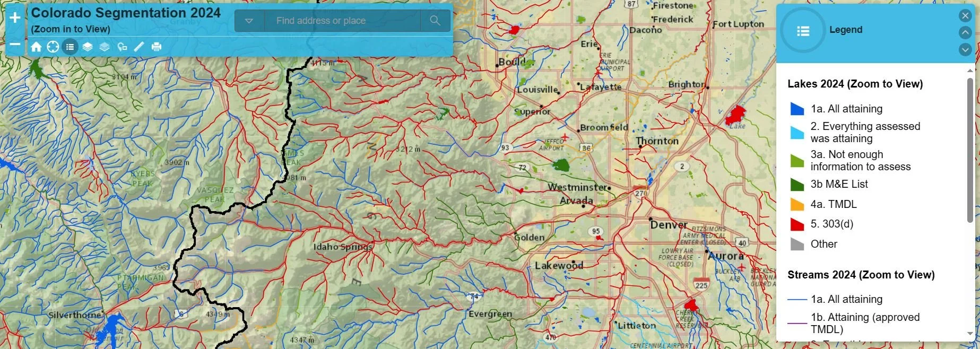Click the orange 4a. TMDL swatch
Screen dimensions: 980x349
pos(797,204)
